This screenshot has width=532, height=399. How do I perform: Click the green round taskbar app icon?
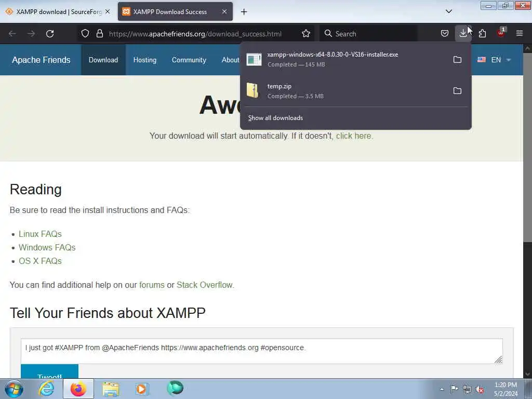coord(175,388)
